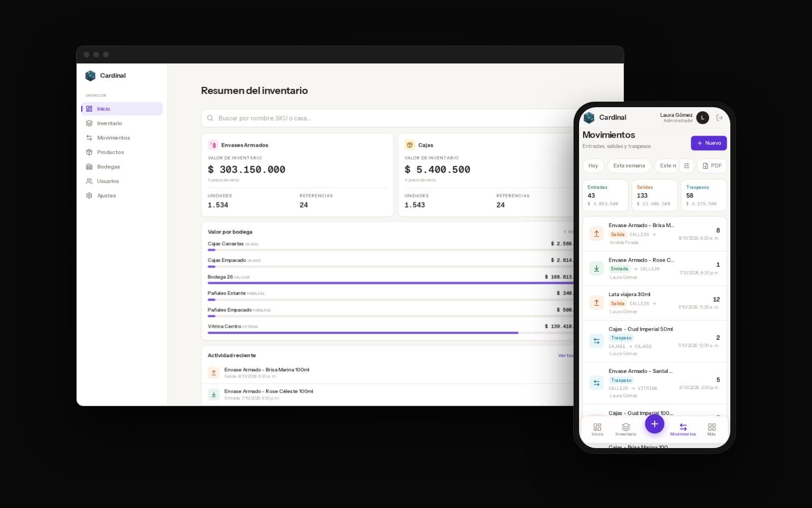Click the Vitrina Centro value bar
The image size is (812, 508).
click(x=363, y=333)
